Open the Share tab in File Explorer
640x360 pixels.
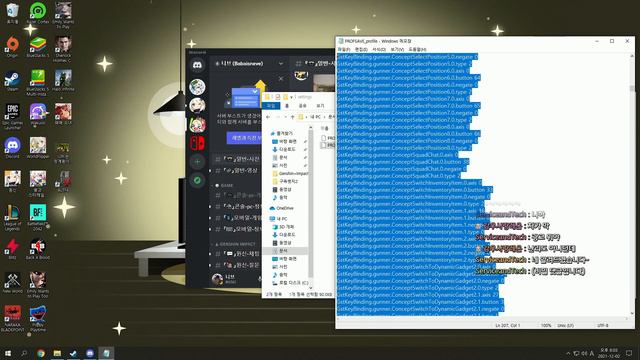(302, 106)
